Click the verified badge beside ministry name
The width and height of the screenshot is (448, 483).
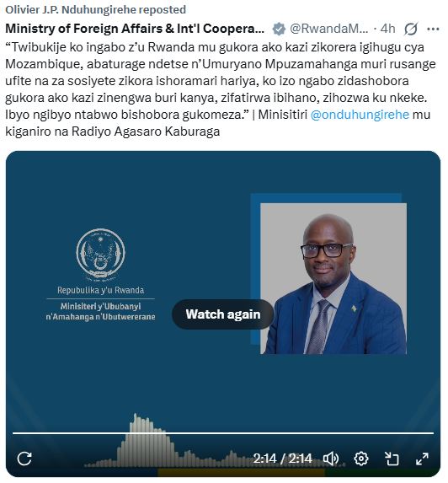click(x=279, y=30)
